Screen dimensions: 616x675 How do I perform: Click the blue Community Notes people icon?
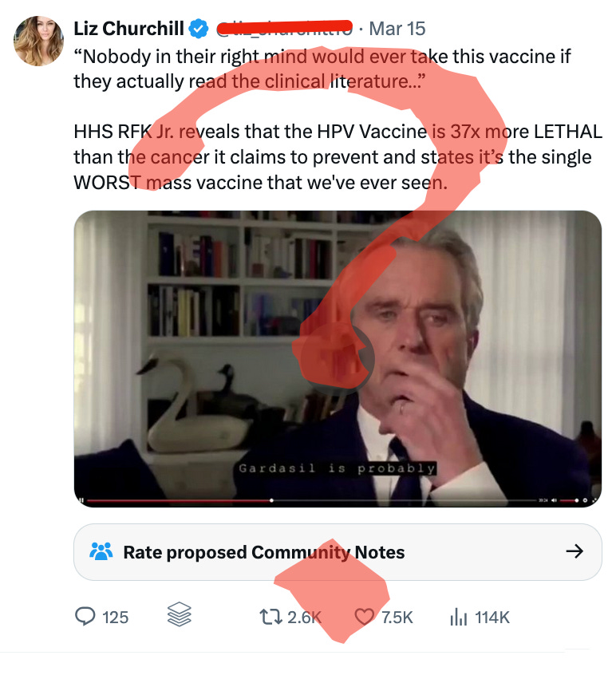pyautogui.click(x=100, y=551)
